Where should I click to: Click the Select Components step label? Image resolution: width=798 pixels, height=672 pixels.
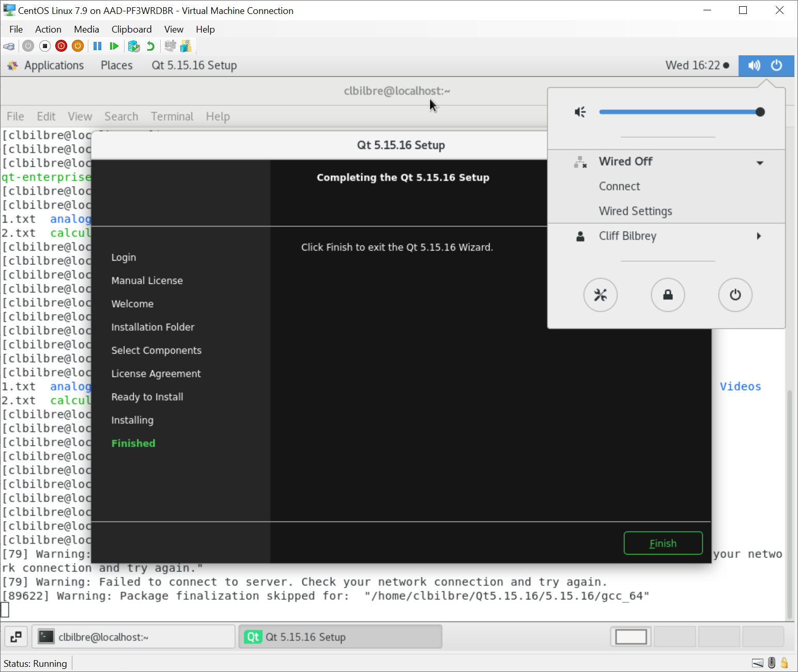156,350
